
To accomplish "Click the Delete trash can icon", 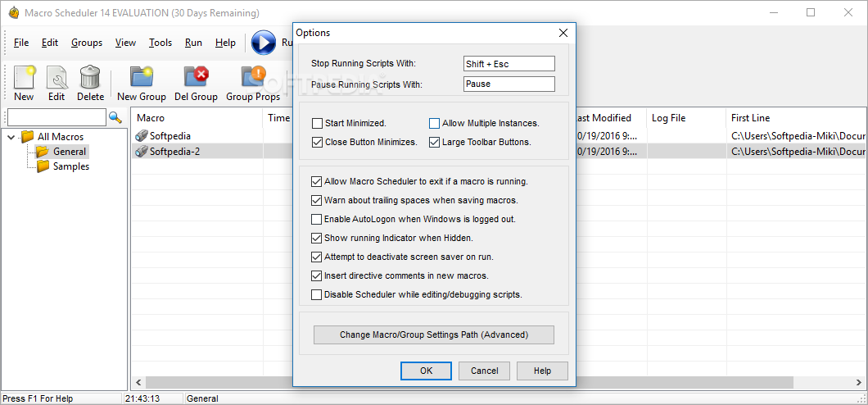I will [x=89, y=78].
